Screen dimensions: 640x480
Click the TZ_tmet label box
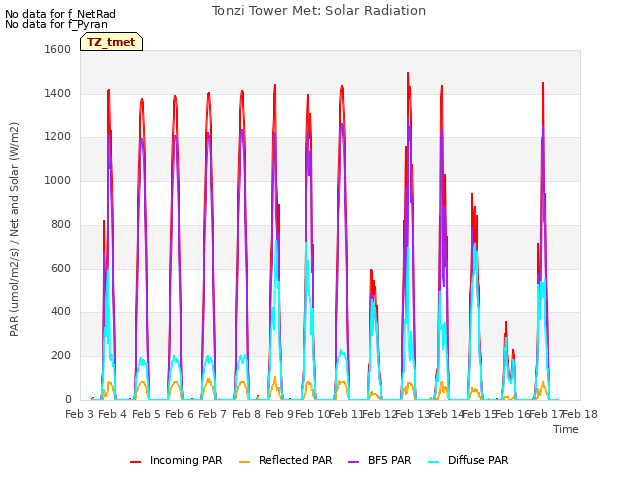point(111,42)
